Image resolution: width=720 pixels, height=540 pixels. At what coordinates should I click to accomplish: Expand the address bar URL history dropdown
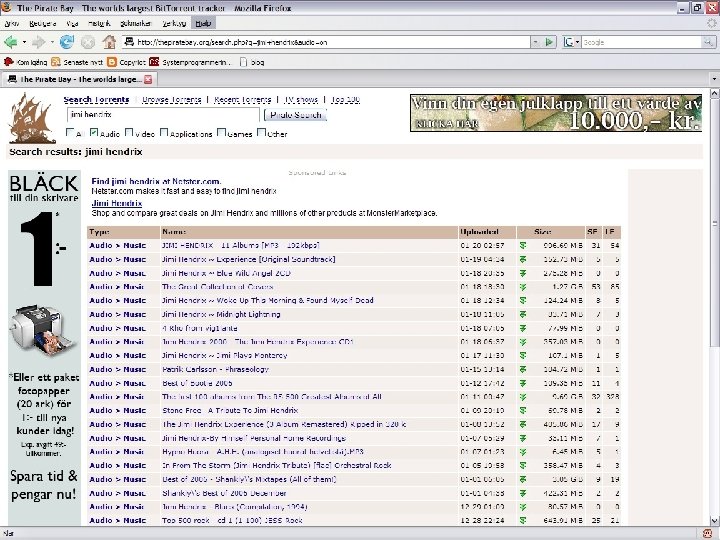pos(536,42)
